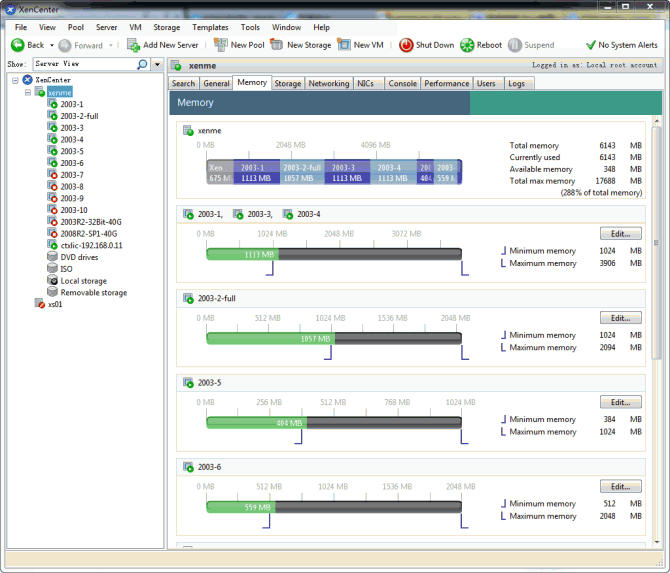Image resolution: width=670 pixels, height=573 pixels.
Task: Click the memory panel vertical scrollbar thumb
Action: (656, 243)
